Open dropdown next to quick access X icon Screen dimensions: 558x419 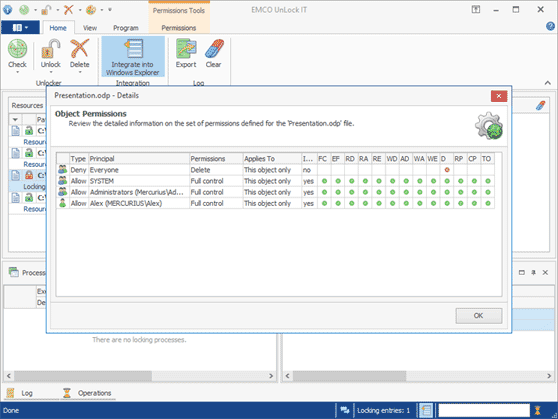(x=80, y=10)
